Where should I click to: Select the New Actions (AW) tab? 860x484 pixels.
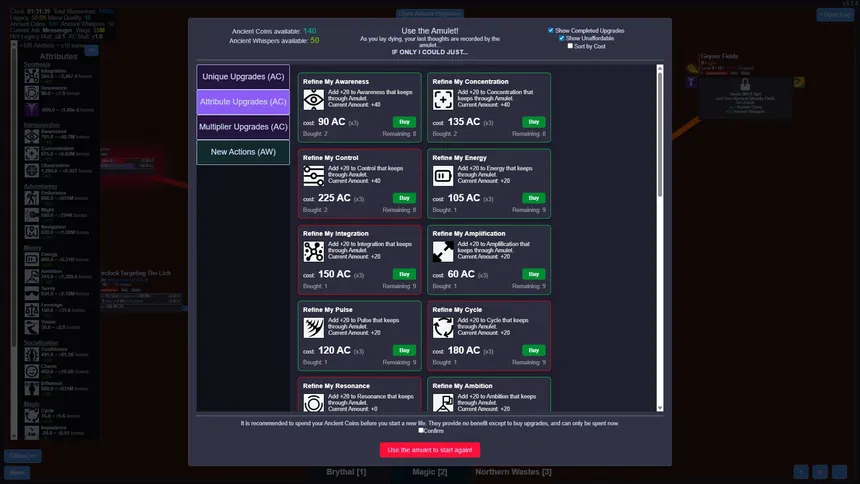point(243,152)
